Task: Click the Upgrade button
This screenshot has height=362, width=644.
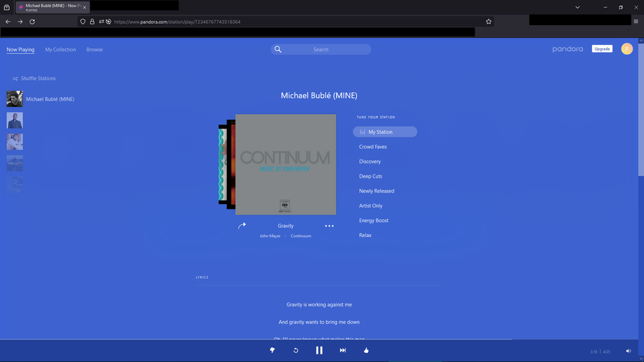Action: (602, 49)
